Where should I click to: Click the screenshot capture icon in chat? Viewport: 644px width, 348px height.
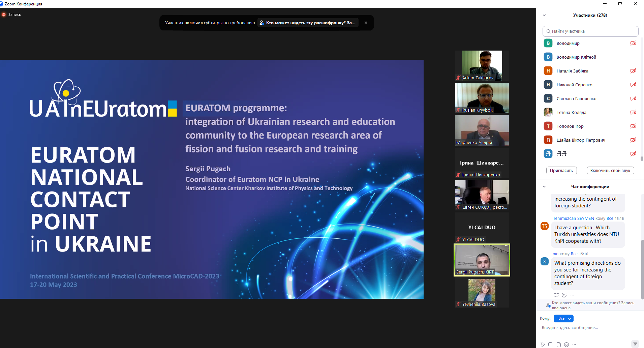click(551, 345)
